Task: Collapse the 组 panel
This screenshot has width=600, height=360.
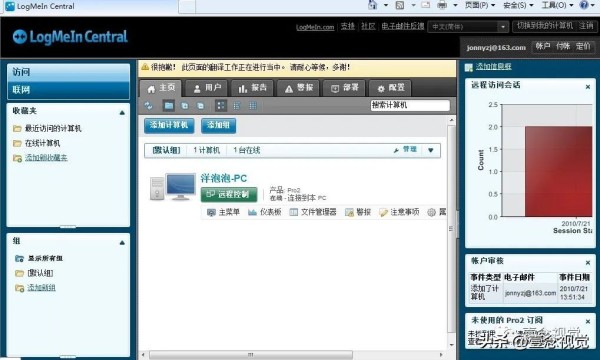Action: coord(122,243)
